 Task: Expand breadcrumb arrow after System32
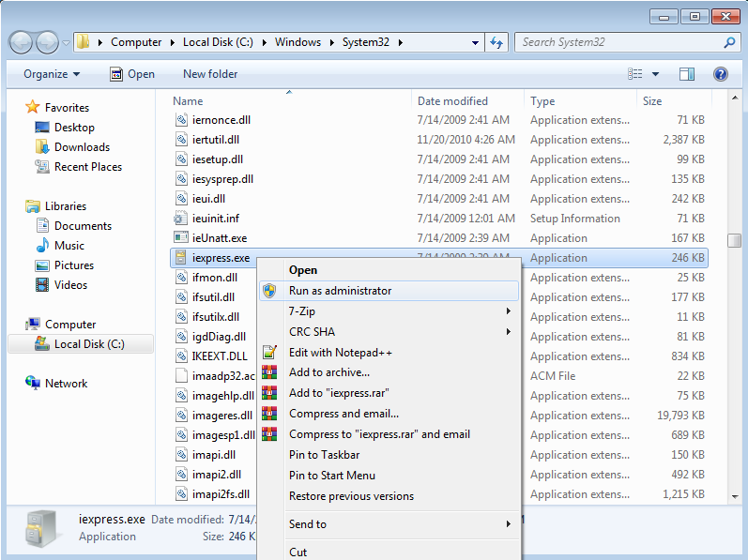[400, 42]
